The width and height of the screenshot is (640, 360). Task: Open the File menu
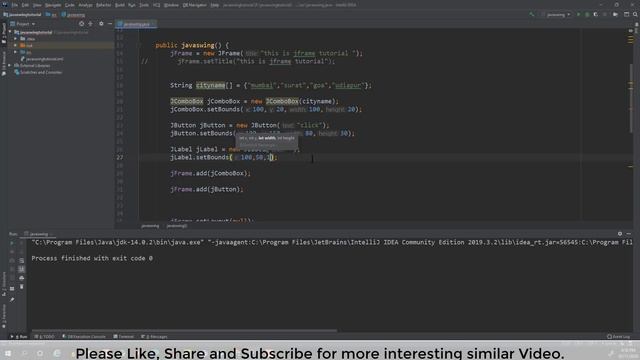[x=15, y=5]
